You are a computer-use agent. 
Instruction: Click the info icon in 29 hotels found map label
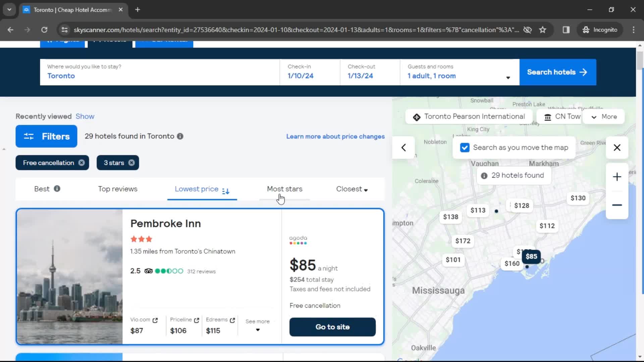(x=484, y=176)
